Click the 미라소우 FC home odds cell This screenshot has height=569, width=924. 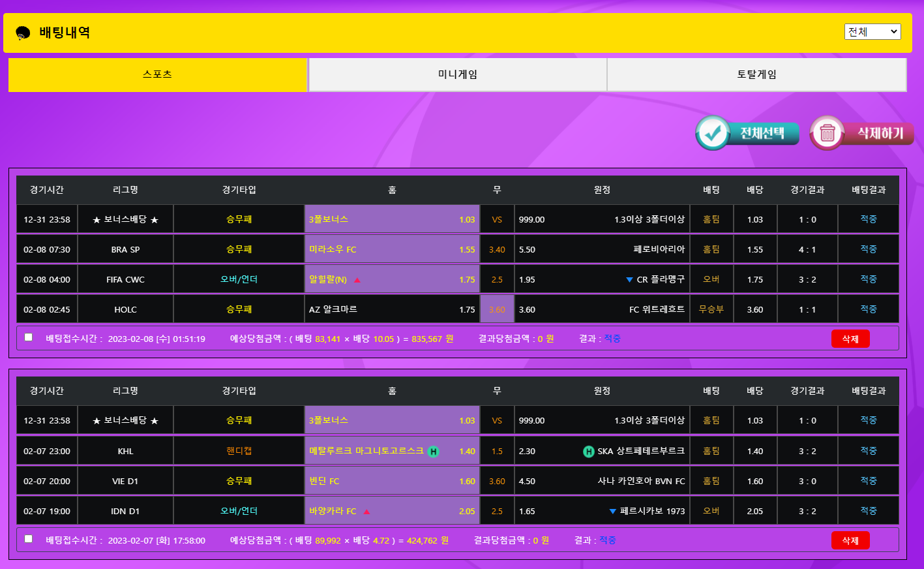[392, 249]
